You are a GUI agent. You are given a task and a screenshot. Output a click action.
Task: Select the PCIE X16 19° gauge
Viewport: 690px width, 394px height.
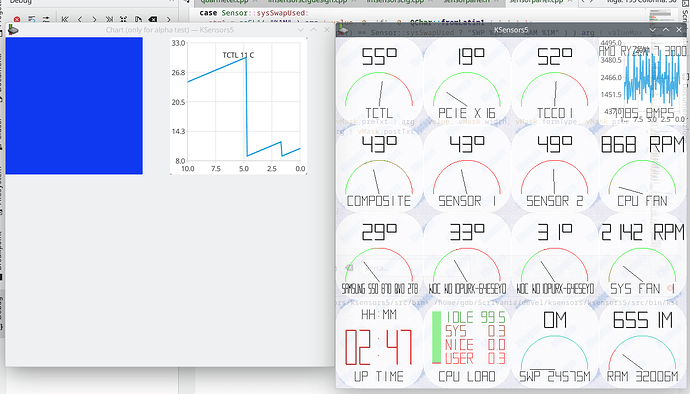coord(467,82)
